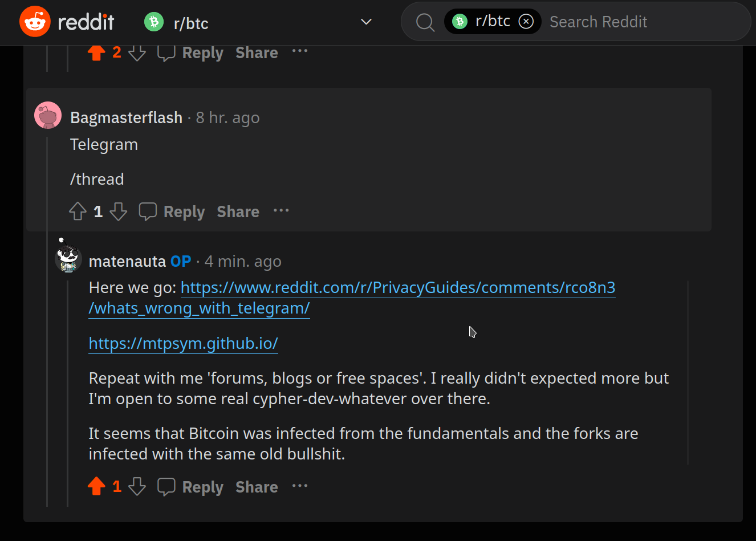The height and width of the screenshot is (541, 756).
Task: Remove upvote on matenauta's comment
Action: pos(96,486)
